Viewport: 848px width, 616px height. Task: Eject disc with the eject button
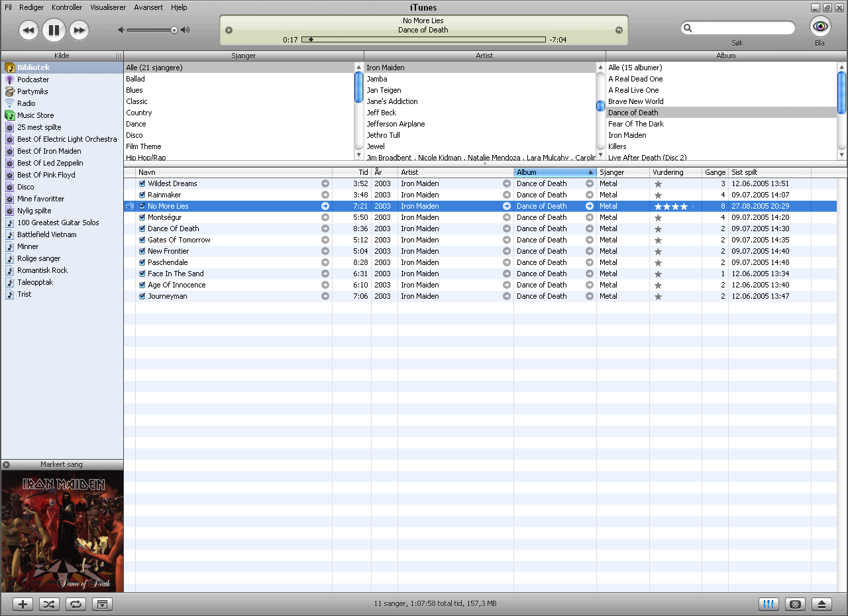coord(821,604)
